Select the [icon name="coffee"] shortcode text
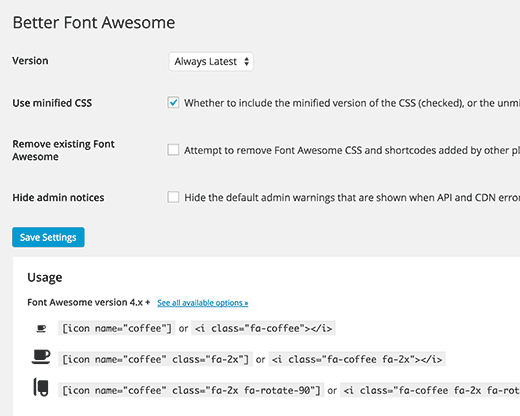Image resolution: width=520 pixels, height=416 pixels. pos(117,328)
